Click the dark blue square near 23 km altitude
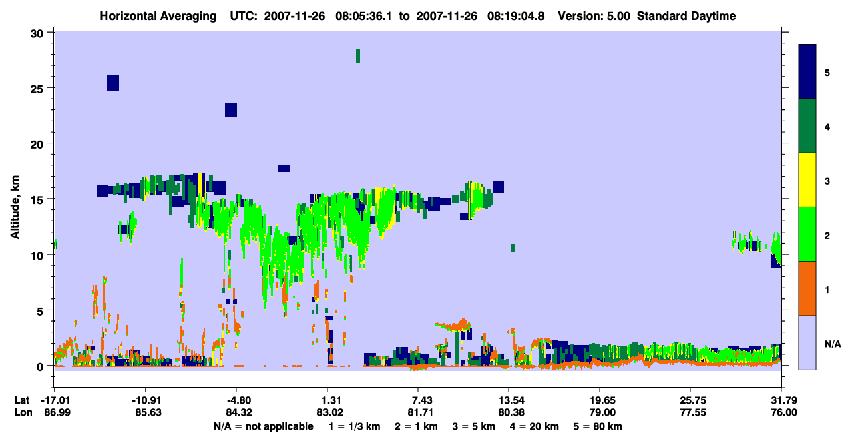This screenshot has height=445, width=868. (231, 109)
